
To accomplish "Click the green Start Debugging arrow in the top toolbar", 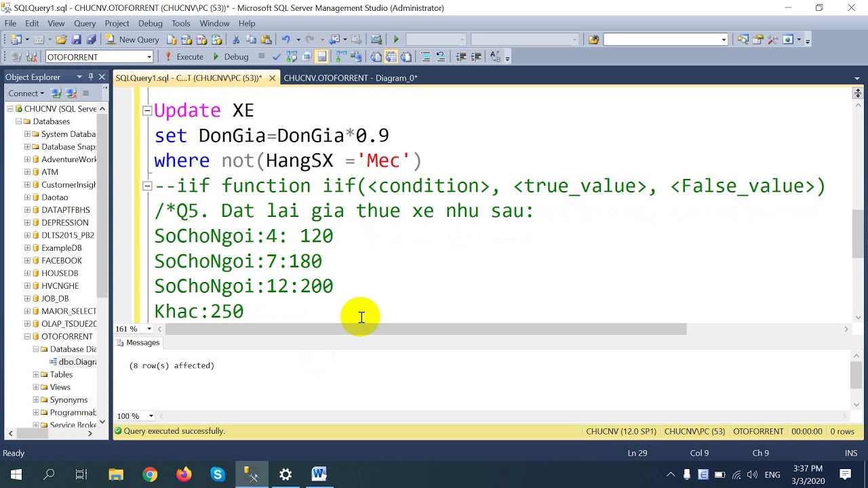I will [x=396, y=39].
